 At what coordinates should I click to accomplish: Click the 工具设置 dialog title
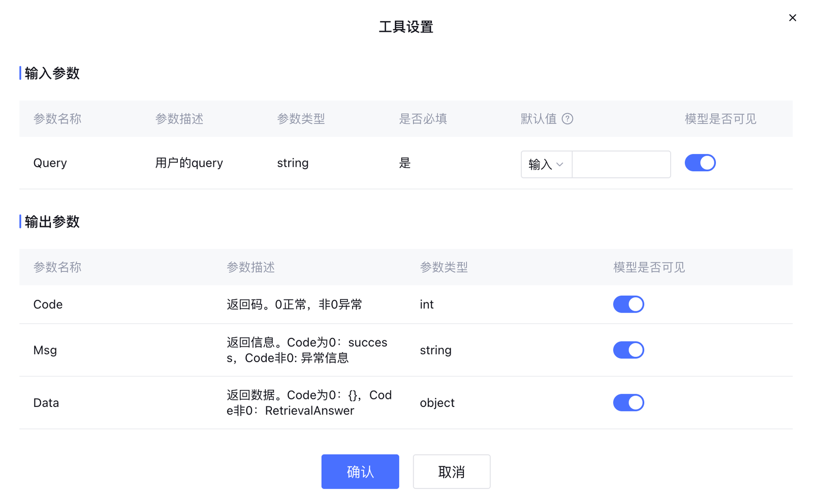point(405,27)
